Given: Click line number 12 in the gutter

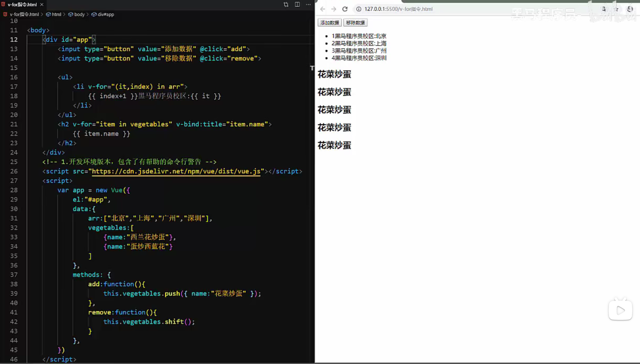Looking at the screenshot, I should pyautogui.click(x=14, y=40).
